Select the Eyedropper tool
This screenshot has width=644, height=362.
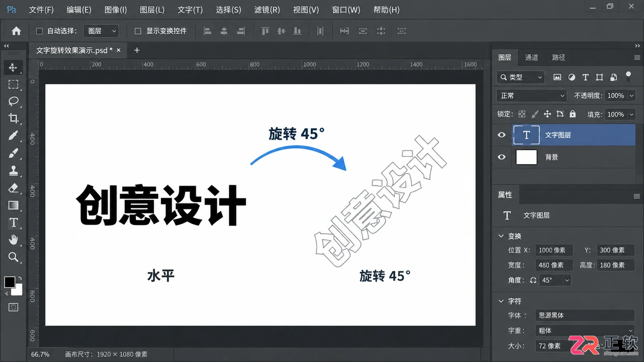[x=13, y=135]
